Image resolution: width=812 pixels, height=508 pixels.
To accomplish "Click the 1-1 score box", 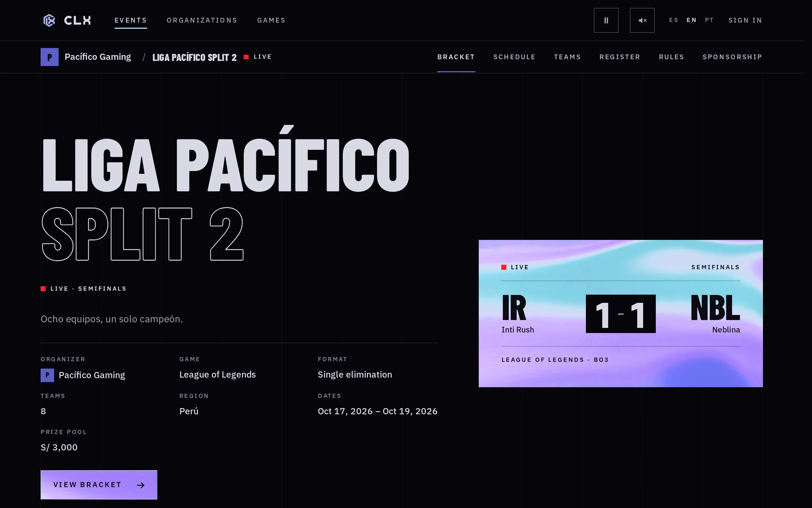I will click(x=620, y=314).
